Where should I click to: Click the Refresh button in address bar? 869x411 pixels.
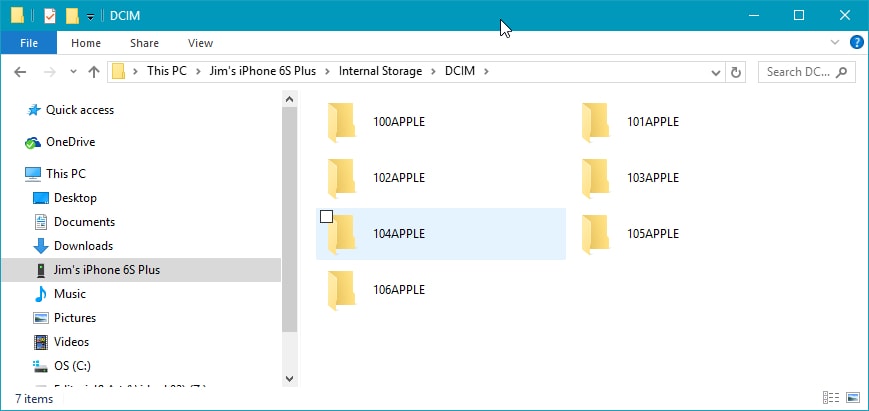coord(737,72)
